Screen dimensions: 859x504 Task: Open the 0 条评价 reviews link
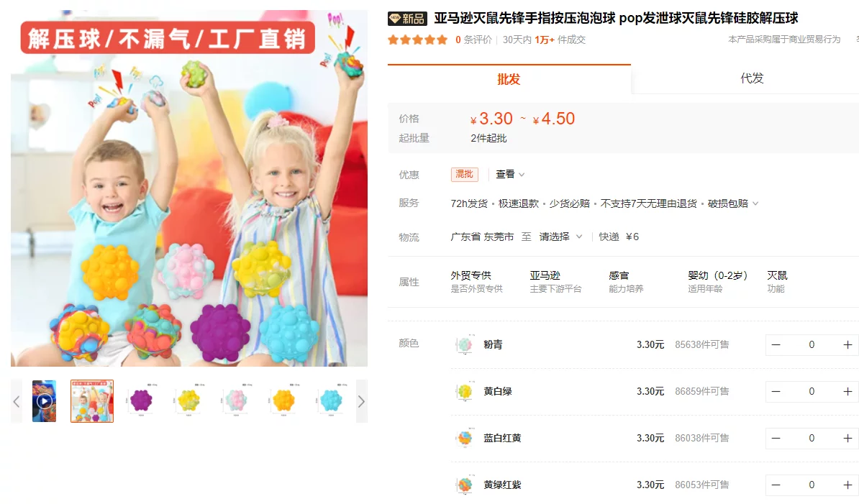coord(473,40)
